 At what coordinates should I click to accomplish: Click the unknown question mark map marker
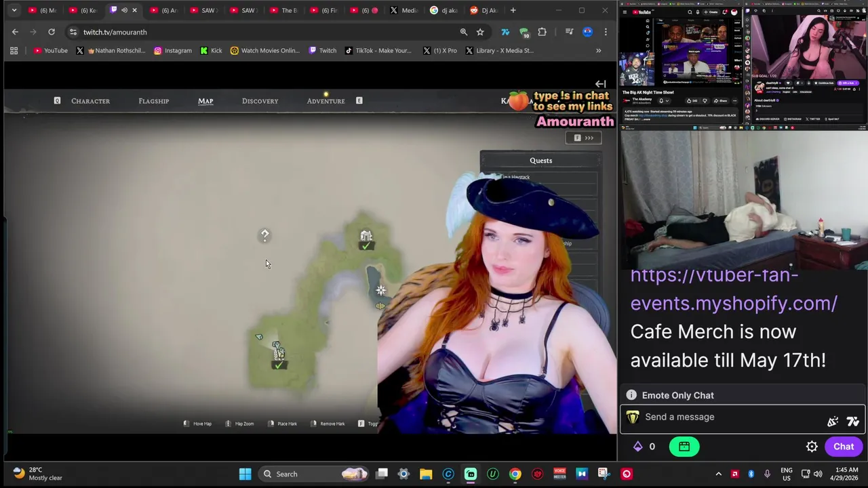tap(265, 235)
